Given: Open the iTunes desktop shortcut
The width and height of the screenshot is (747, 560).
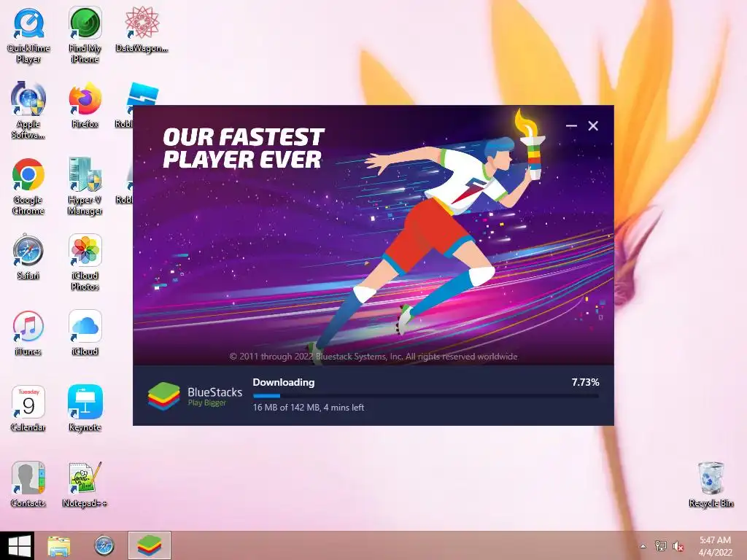Looking at the screenshot, I should click(x=28, y=332).
